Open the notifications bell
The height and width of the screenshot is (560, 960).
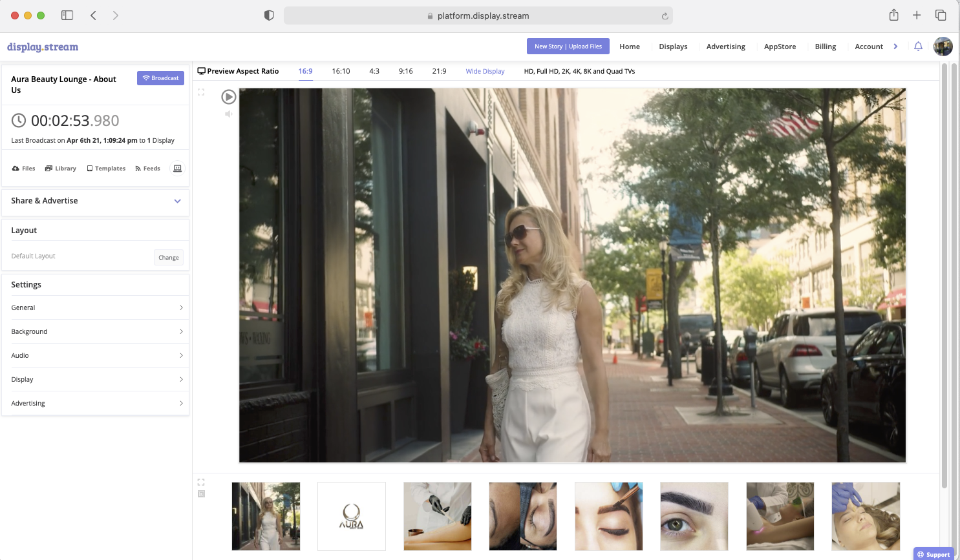(x=918, y=47)
